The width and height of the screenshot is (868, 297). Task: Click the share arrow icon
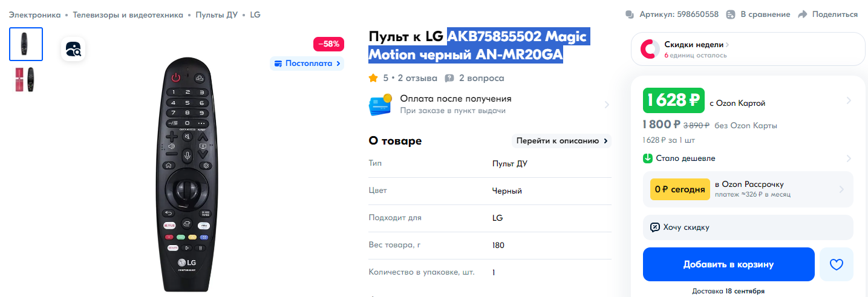[x=803, y=15]
